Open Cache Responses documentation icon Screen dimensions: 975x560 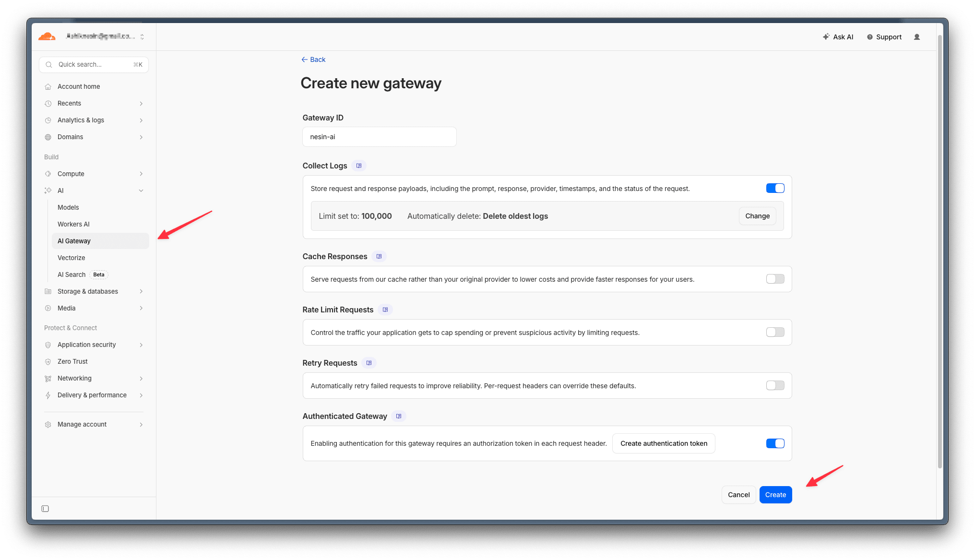click(x=379, y=256)
